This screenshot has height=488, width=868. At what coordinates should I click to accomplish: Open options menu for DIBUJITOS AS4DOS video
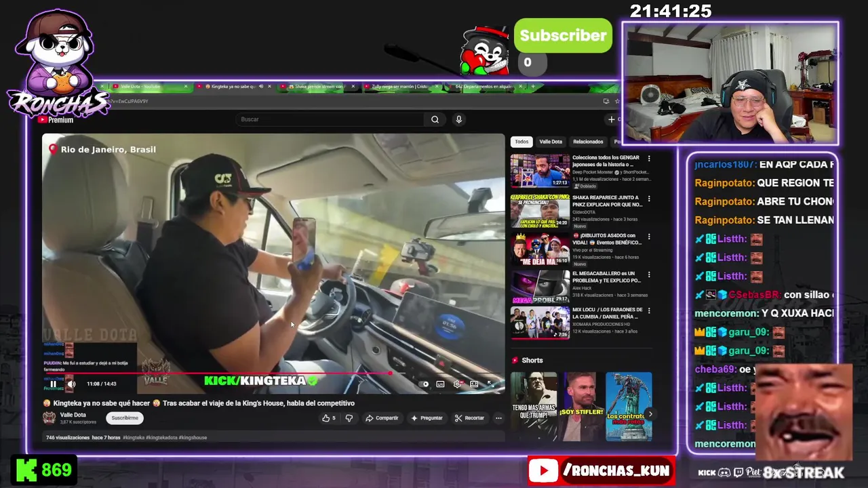click(649, 237)
